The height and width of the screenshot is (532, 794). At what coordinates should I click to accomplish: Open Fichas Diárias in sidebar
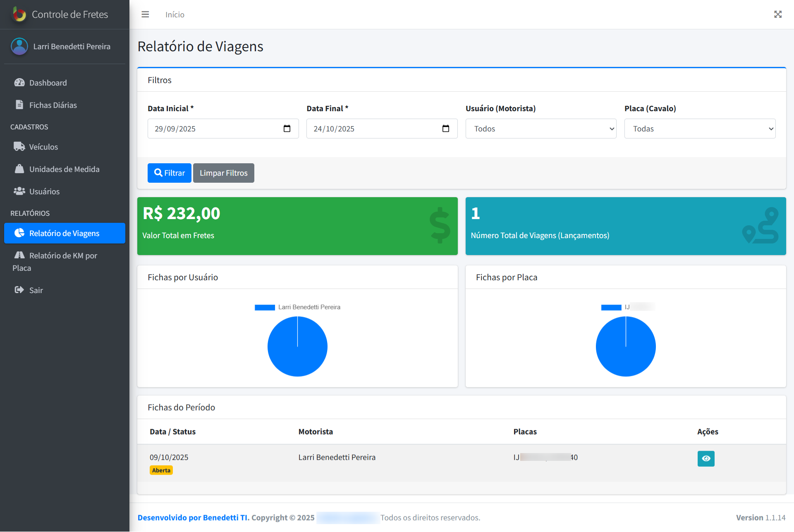coord(53,105)
